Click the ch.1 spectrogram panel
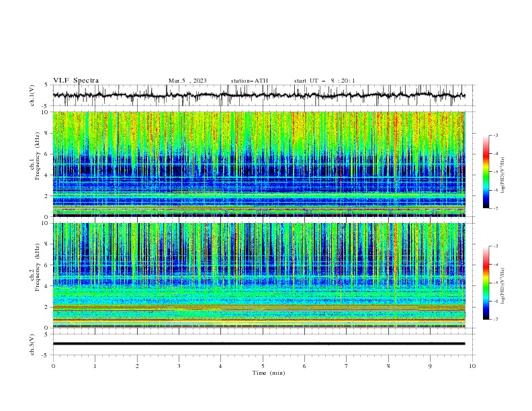 [259, 164]
